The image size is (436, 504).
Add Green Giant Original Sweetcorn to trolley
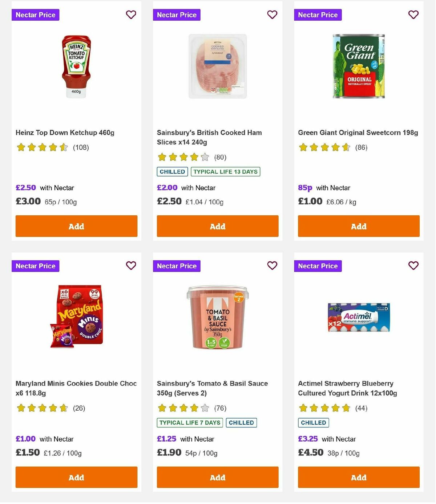(x=359, y=226)
